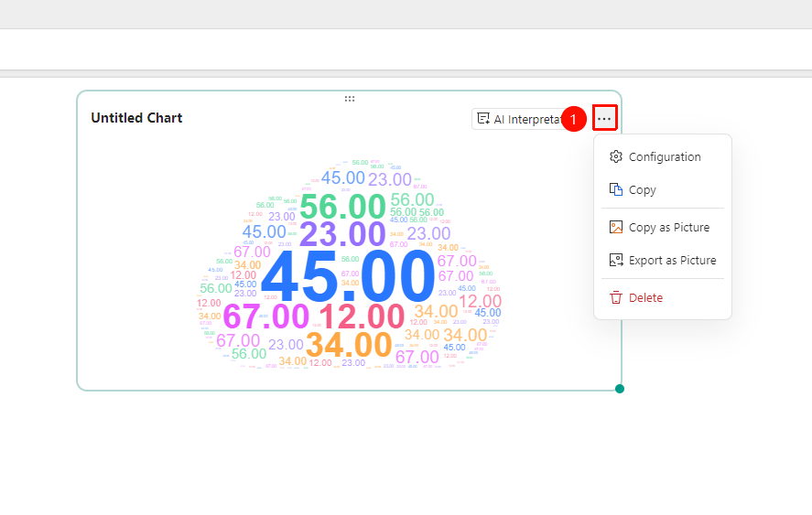This screenshot has width=812, height=515.
Task: Click the Untitled Chart title
Action: pos(136,118)
